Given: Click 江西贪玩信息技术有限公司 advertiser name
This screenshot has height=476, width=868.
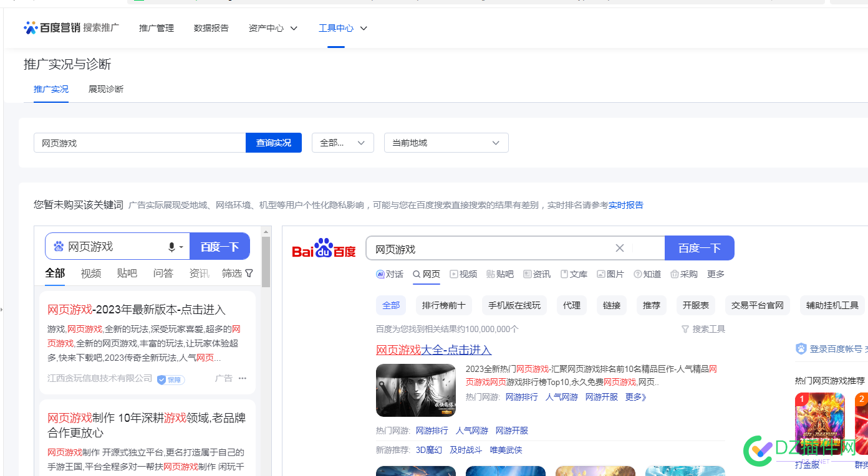Looking at the screenshot, I should 100,378.
